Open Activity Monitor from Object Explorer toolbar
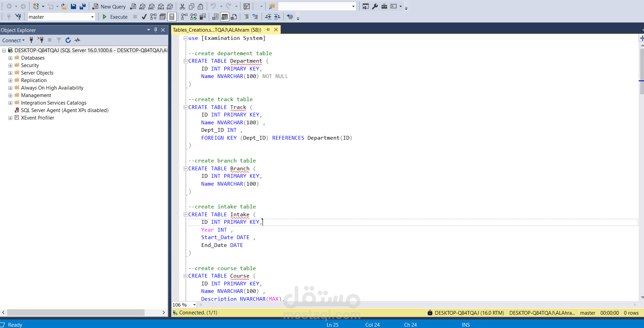This screenshot has width=644, height=328. click(78, 40)
